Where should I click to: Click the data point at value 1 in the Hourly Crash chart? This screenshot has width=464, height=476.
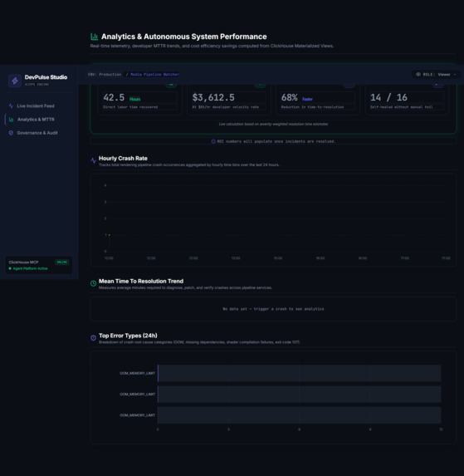point(110,235)
